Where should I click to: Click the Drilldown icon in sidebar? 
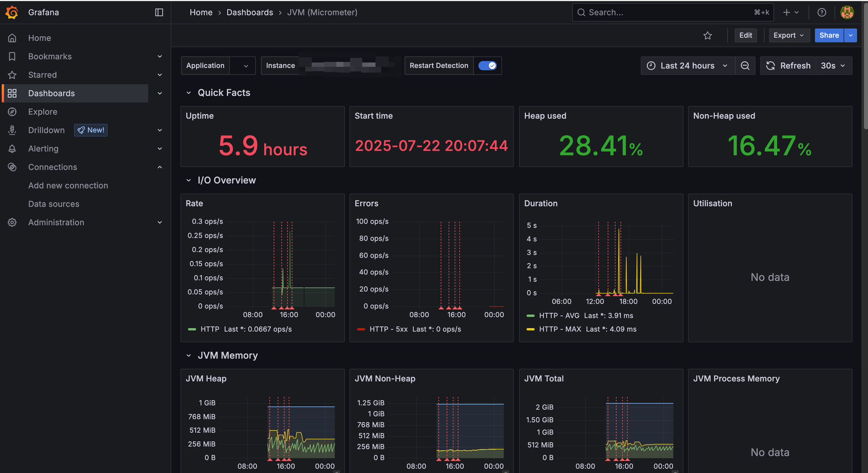point(12,130)
